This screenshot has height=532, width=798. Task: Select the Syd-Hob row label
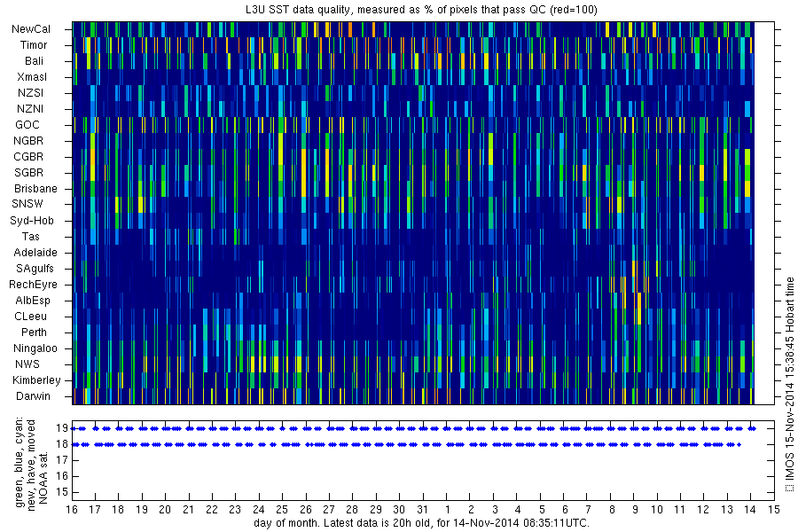32,221
